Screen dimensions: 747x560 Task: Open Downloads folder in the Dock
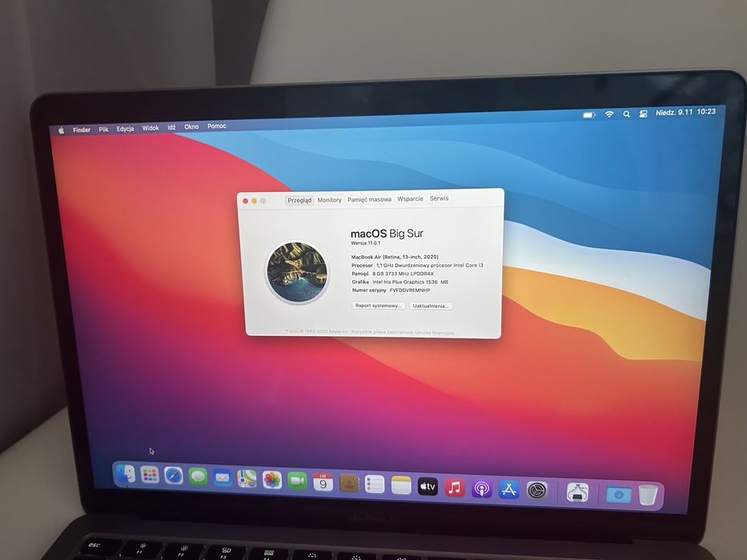tap(618, 494)
